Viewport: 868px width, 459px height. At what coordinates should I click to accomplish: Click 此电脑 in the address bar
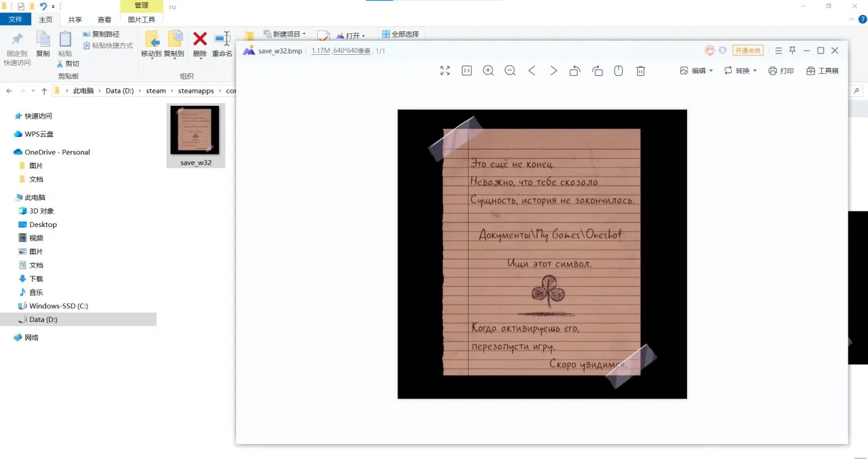83,91
